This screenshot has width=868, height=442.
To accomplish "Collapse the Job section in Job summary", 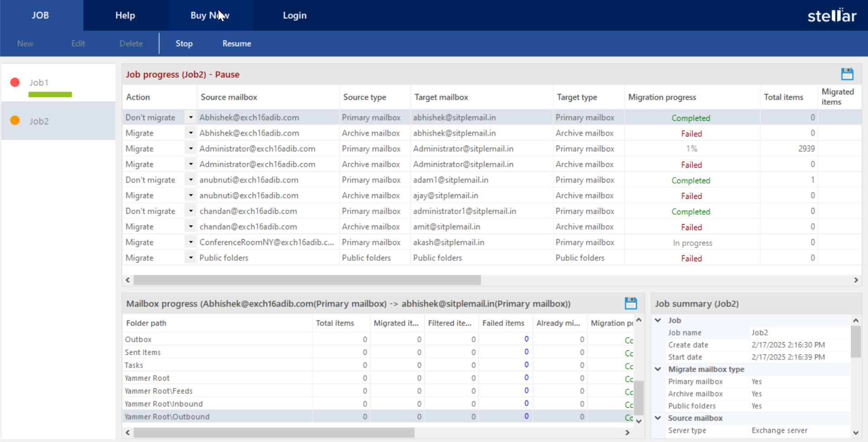I will pyautogui.click(x=658, y=320).
